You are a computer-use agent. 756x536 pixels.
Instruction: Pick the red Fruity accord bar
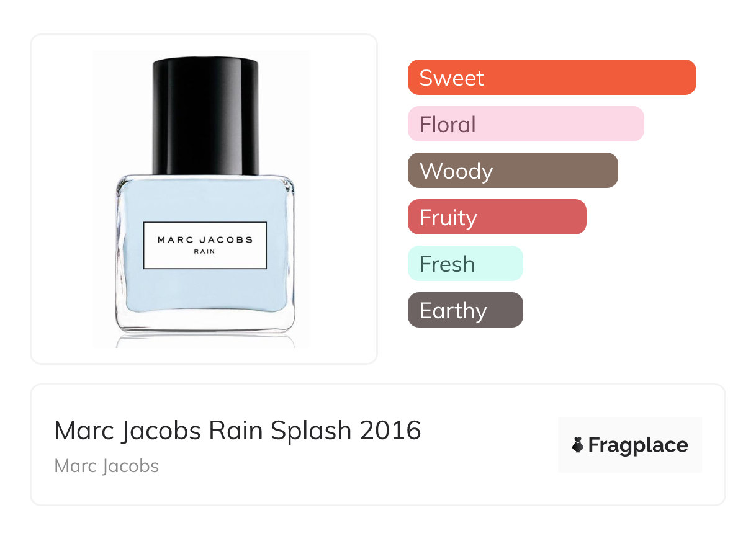497,217
